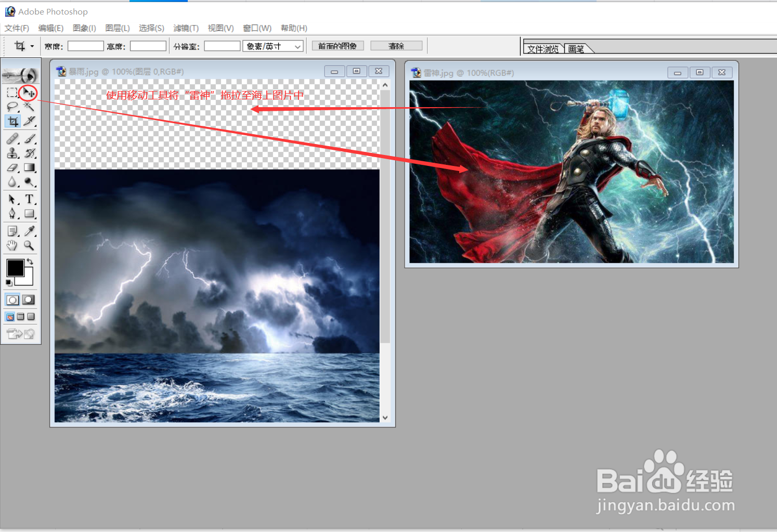
Task: Switch to Quick Mask mode
Action: point(29,300)
